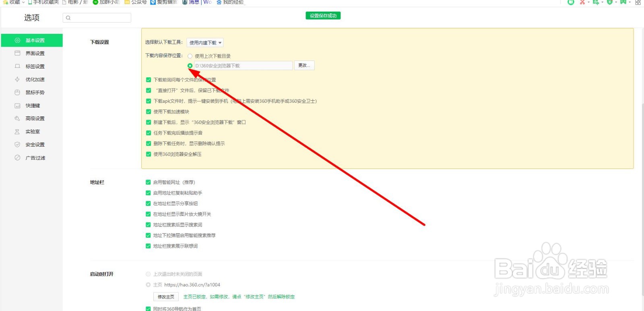Screen dimensions: 644x311
Task: Toggle 下载前询问每个文件的保存位置 checkbox
Action: click(149, 80)
